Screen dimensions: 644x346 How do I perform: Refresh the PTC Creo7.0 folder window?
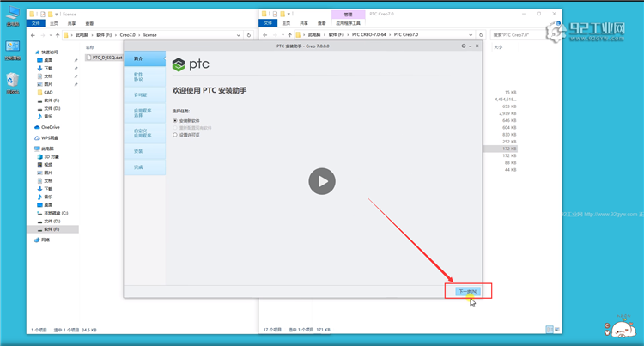point(481,35)
